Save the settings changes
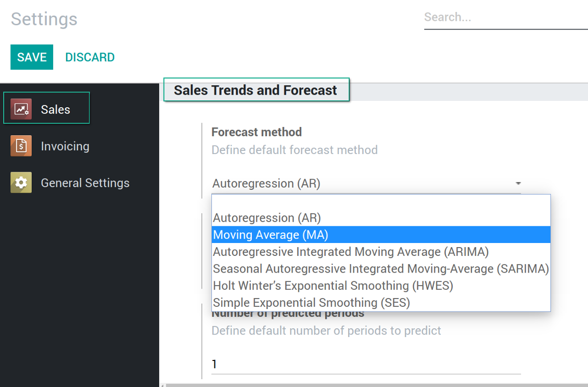 click(x=32, y=57)
